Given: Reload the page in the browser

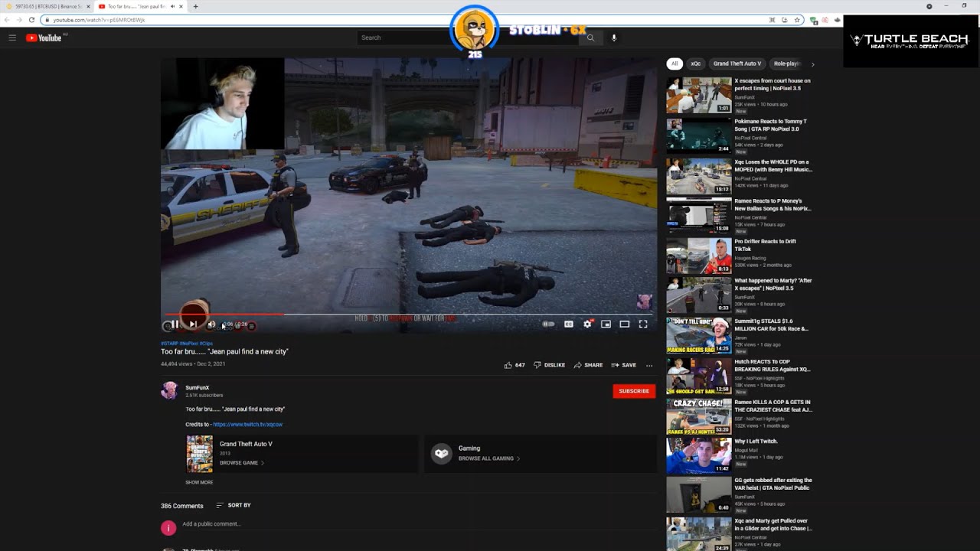Looking at the screenshot, I should pyautogui.click(x=31, y=20).
